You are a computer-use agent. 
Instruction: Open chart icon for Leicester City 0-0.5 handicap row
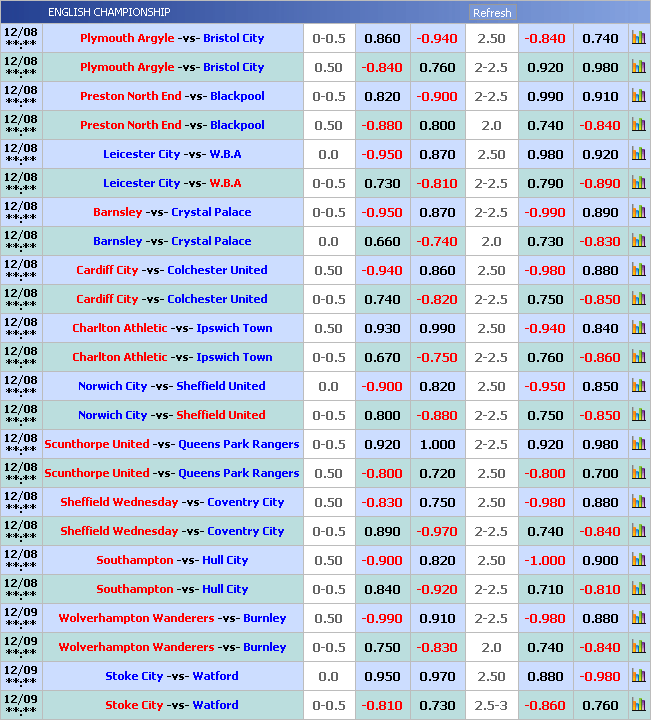point(639,183)
